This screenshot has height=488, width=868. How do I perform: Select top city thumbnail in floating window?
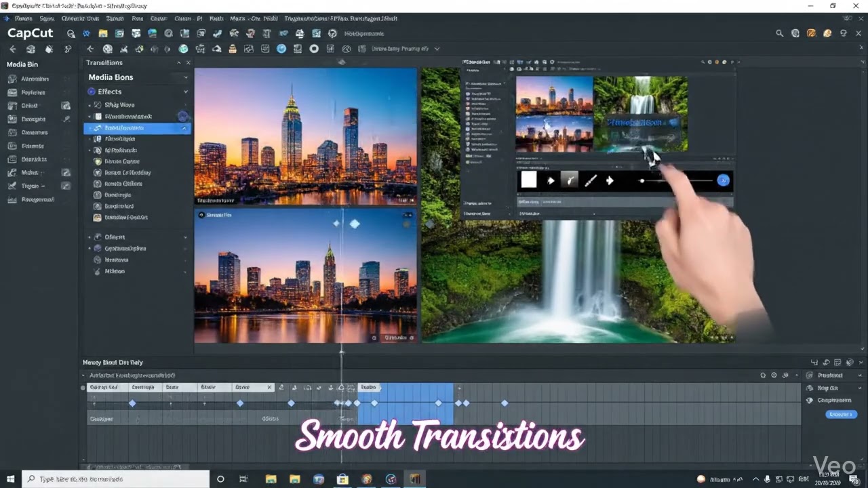tap(555, 94)
